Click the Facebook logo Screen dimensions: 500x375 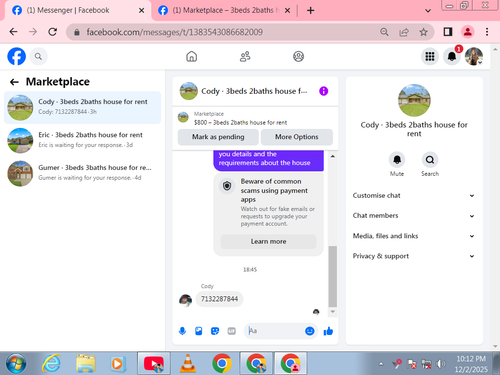click(x=16, y=56)
